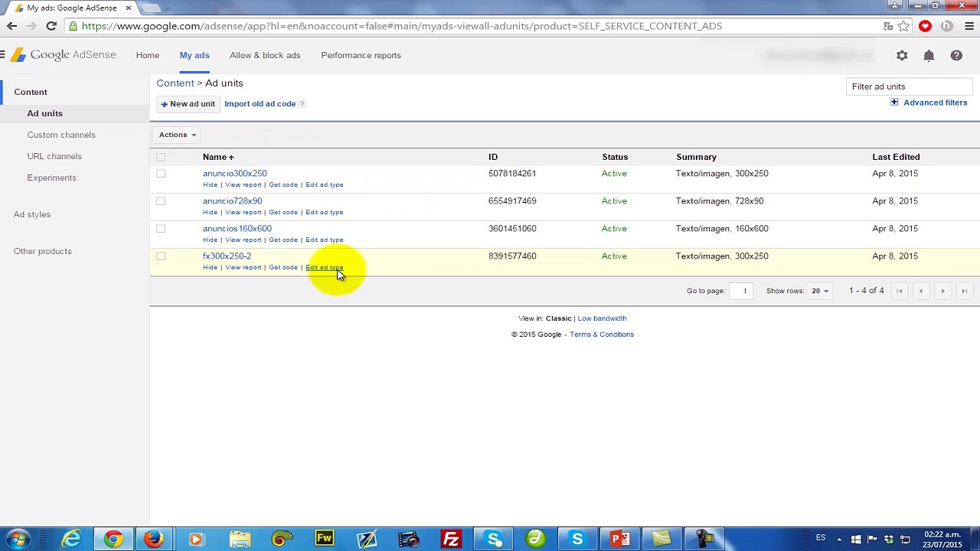Click Content in the breadcrumb

(175, 83)
